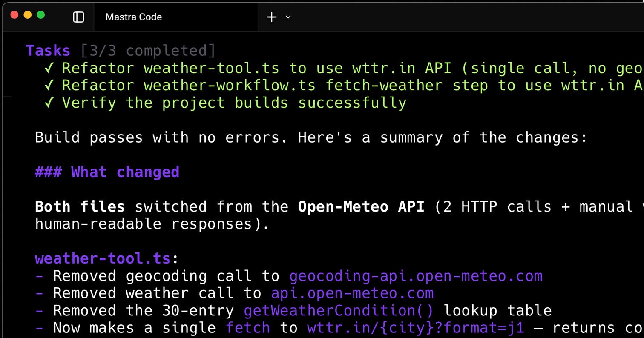The height and width of the screenshot is (338, 644).
Task: Open the new-tab dropdown chevron
Action: coord(288,17)
